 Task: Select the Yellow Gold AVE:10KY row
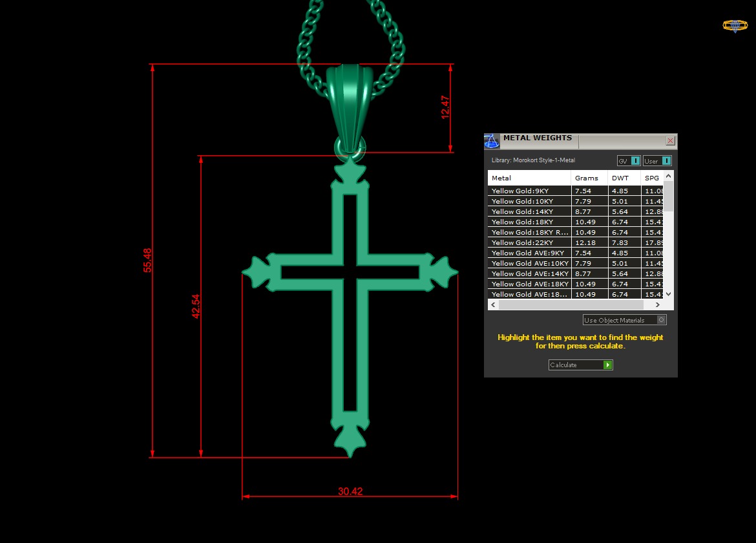(x=575, y=263)
